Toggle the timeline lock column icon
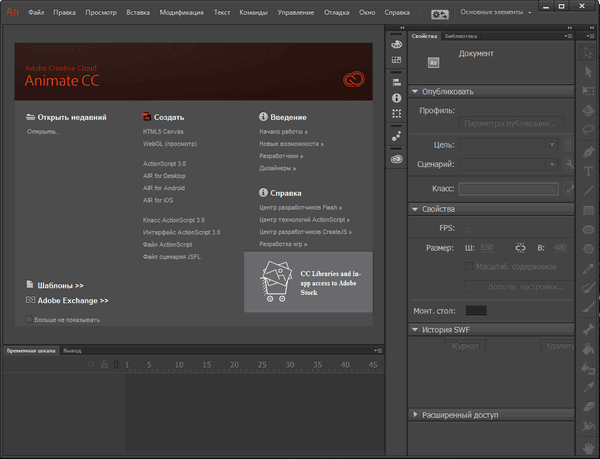This screenshot has height=459, width=600. [104, 364]
